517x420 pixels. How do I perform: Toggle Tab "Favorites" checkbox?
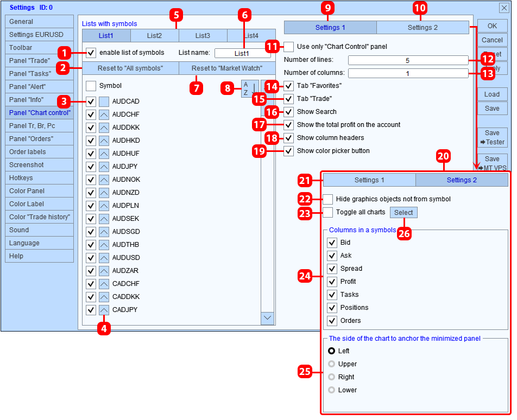pos(288,86)
